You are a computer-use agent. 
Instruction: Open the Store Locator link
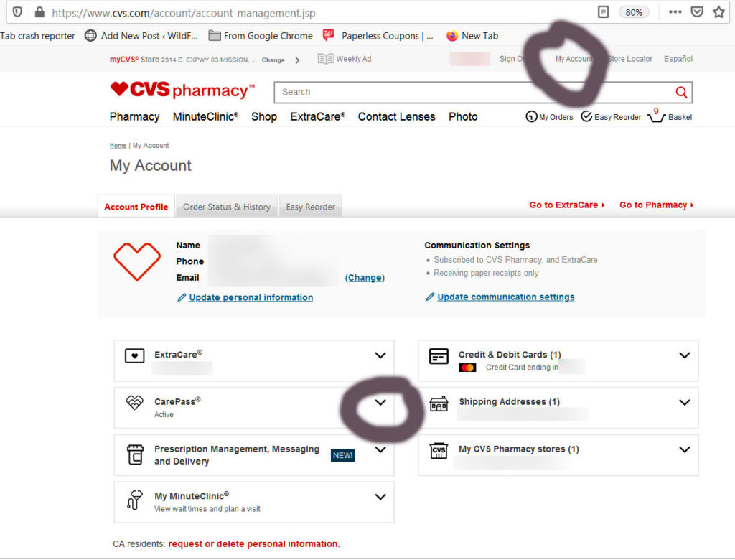coord(629,59)
